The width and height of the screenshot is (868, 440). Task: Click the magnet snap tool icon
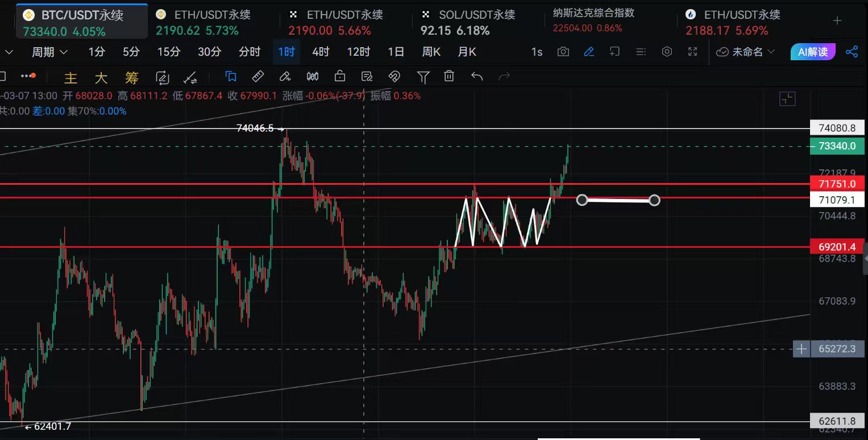pyautogui.click(x=394, y=76)
